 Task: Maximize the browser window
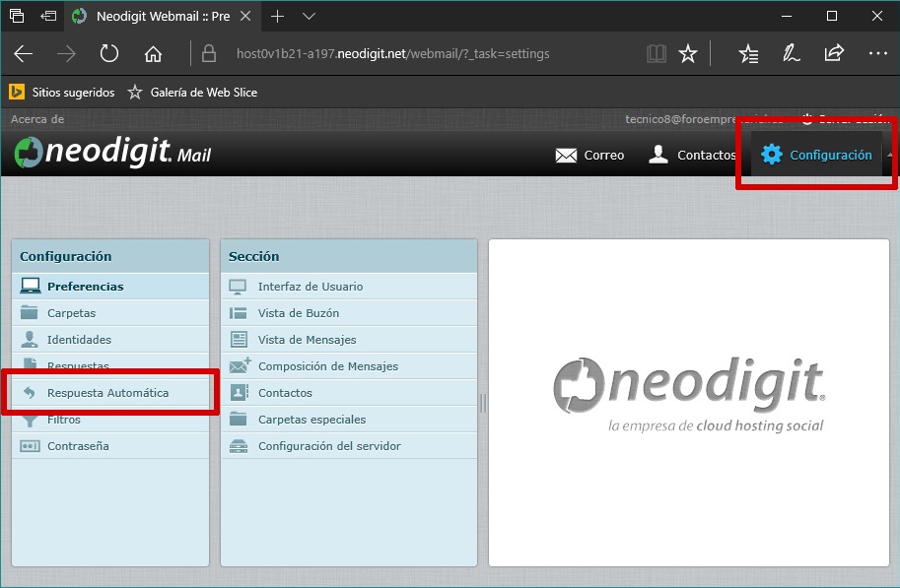(x=832, y=16)
